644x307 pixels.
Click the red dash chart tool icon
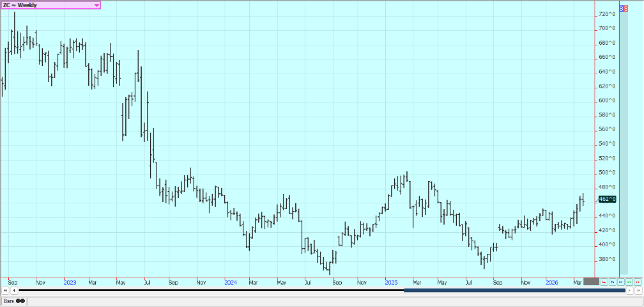638,281
